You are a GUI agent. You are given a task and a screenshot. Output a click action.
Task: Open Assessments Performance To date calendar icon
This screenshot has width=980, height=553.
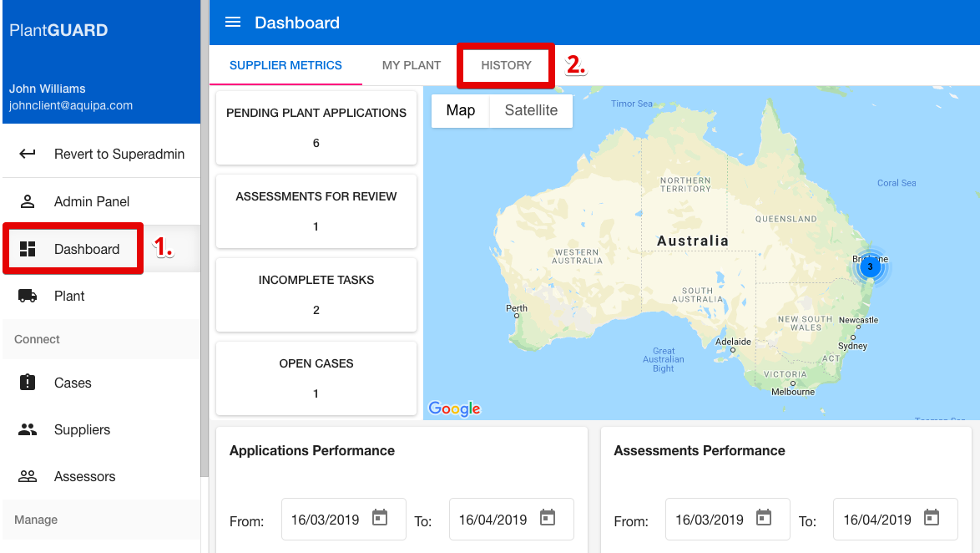(x=932, y=518)
